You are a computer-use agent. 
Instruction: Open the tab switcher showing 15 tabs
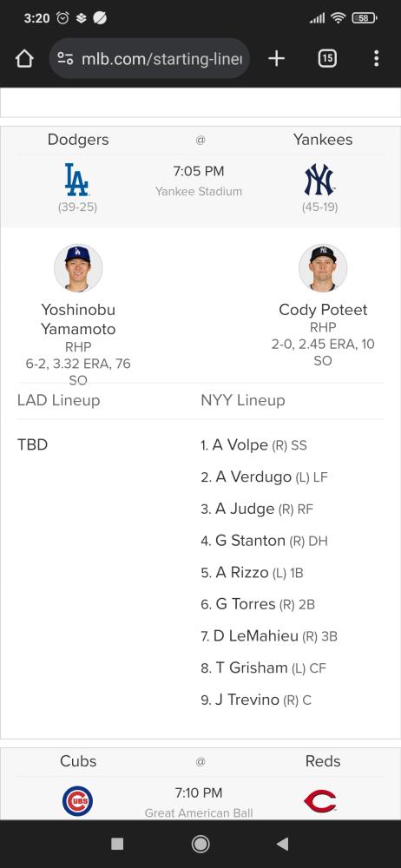tap(327, 58)
